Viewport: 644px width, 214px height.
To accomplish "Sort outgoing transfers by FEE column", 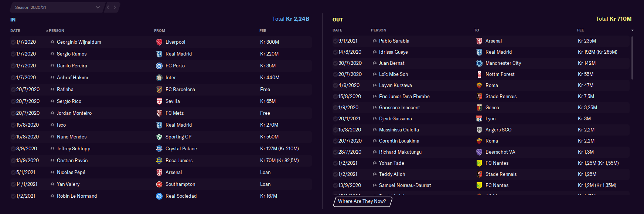I will [x=580, y=30].
